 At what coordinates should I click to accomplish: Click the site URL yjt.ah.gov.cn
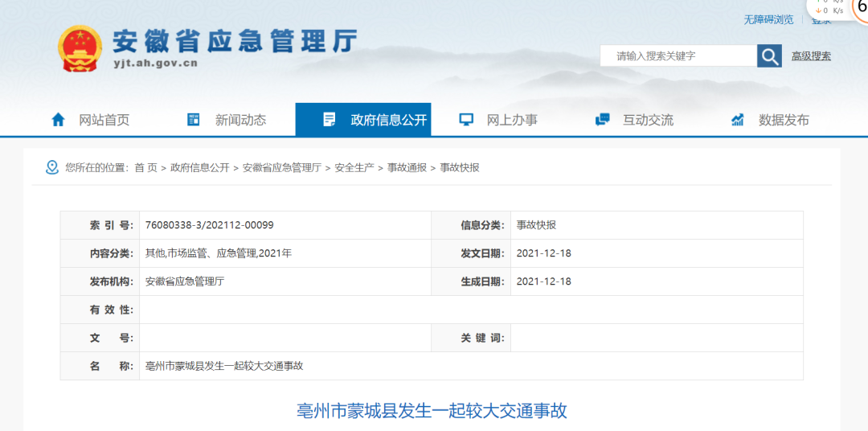click(156, 64)
